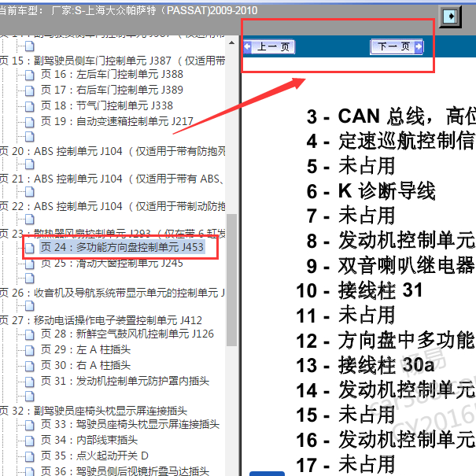Click the panel toggle arrow icon at top right

click(451, 17)
